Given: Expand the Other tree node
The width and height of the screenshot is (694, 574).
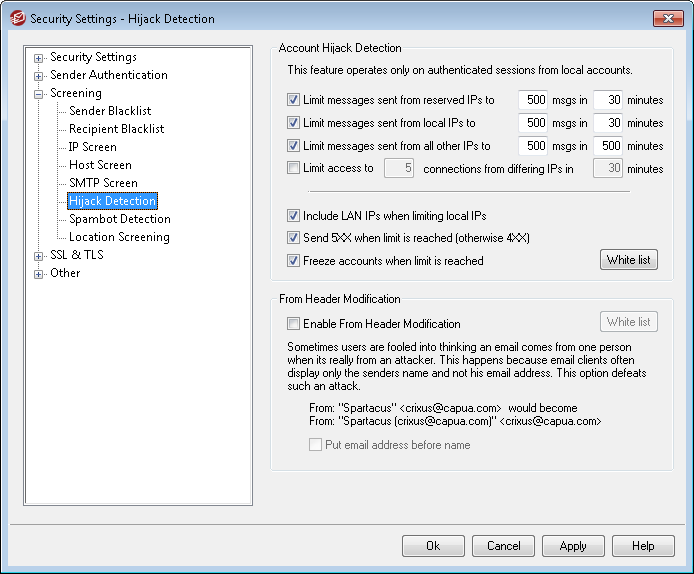Looking at the screenshot, I should [x=39, y=274].
